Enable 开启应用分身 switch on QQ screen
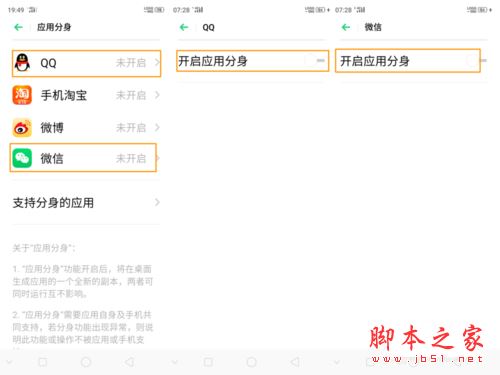Screen dimensions: 500x375 (x=315, y=61)
